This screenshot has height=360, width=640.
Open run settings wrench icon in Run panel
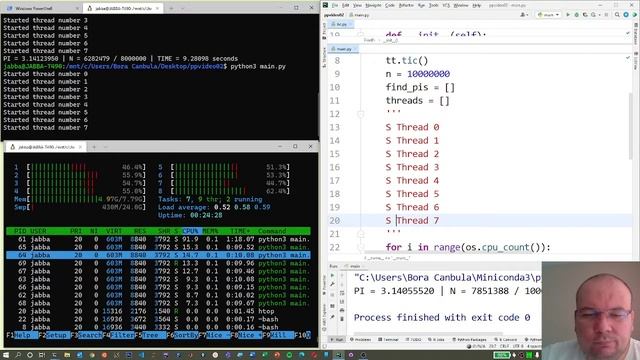click(332, 284)
